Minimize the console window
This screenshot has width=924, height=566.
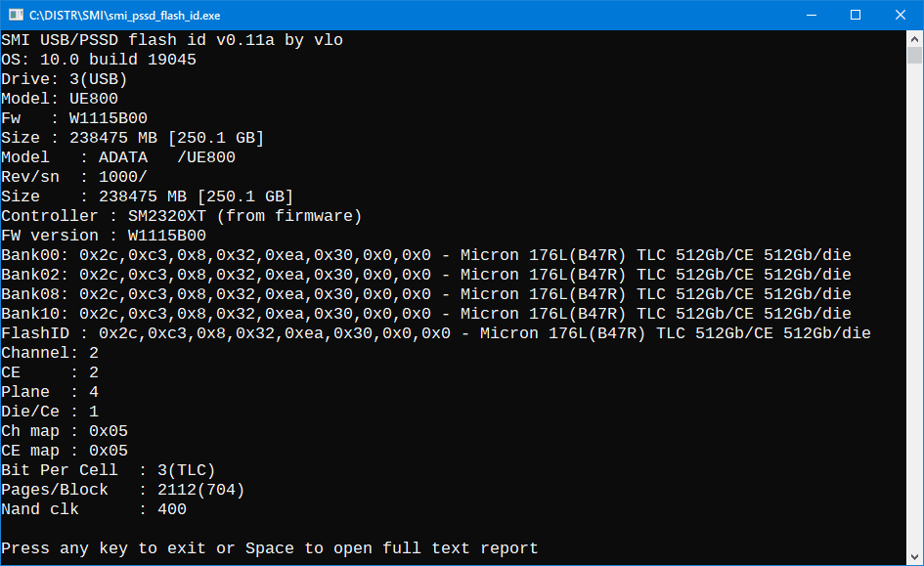[812, 14]
